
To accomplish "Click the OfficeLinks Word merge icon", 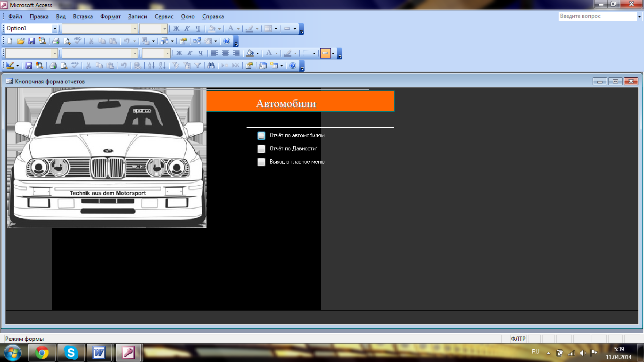I will tap(145, 41).
